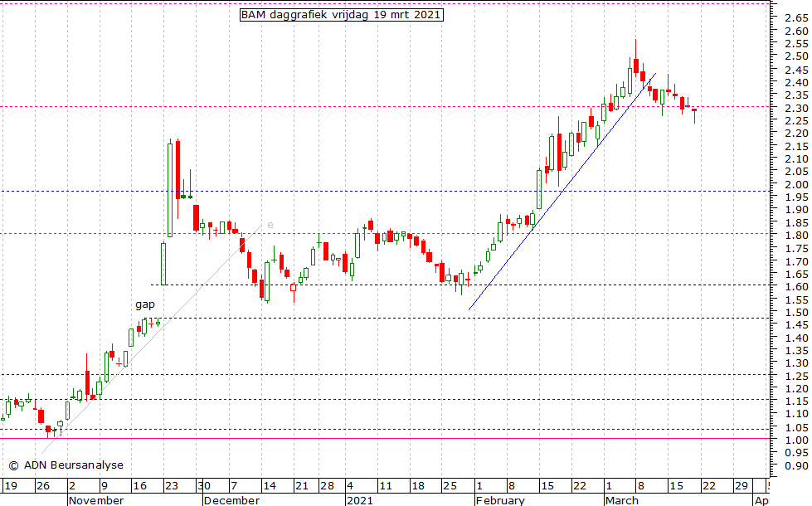The width and height of the screenshot is (812, 506).
Task: Click date label '29' in late March
Action: coord(741,486)
